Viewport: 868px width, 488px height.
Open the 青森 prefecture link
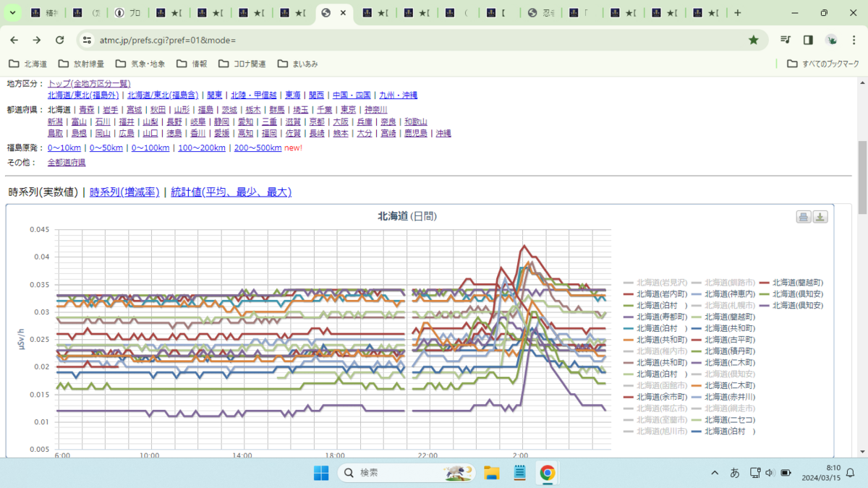87,110
